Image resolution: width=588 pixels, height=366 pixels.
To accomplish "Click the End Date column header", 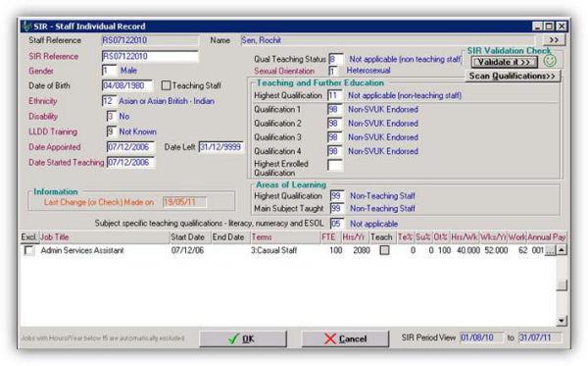I will (x=230, y=237).
